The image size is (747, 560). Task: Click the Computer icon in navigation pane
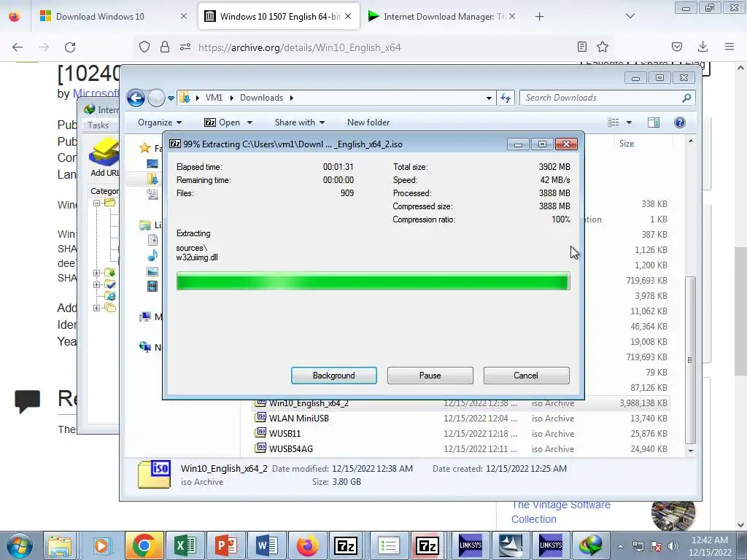pos(145,317)
